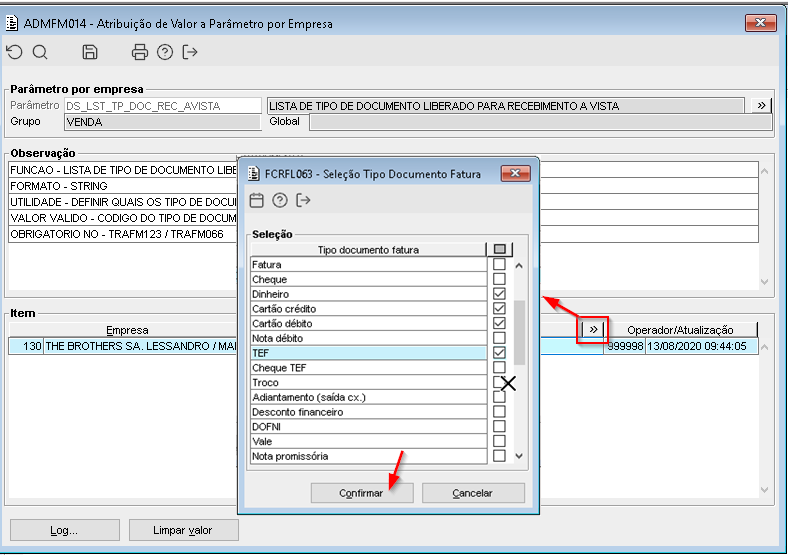The width and height of the screenshot is (788, 555).
Task: Click Seleção list scrollbar thumb
Action: pos(519,333)
